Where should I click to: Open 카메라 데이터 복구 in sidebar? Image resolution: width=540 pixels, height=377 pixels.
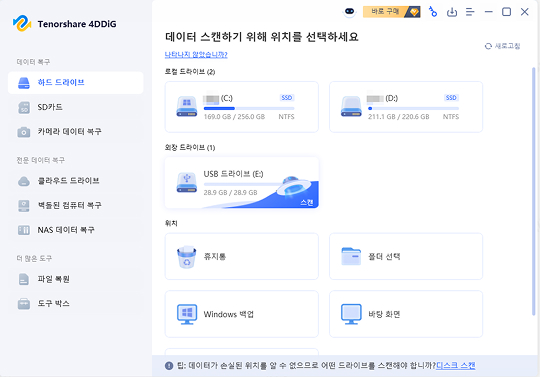tap(75, 132)
